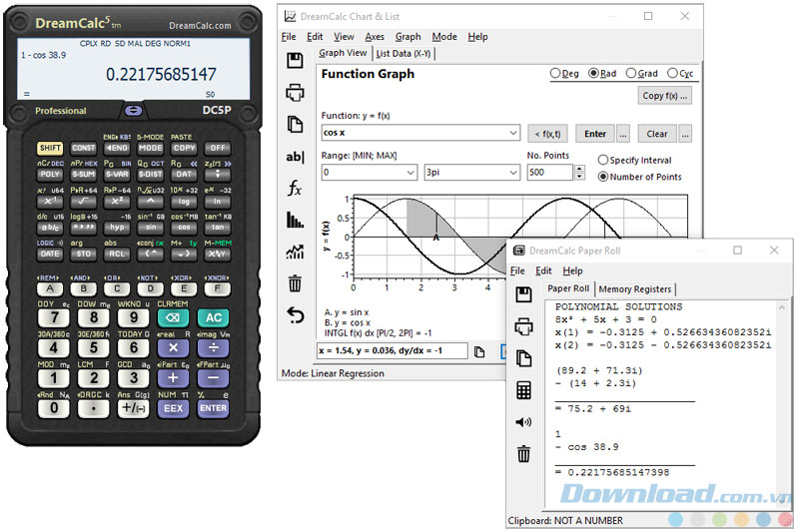
Task: Open the ellipsis button next to Enter
Action: (623, 134)
